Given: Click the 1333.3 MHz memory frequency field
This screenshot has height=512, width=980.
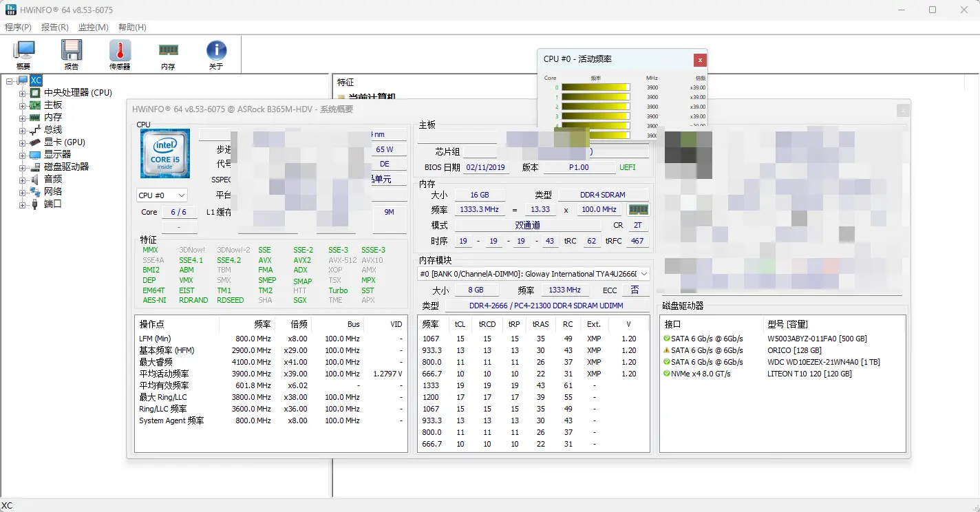Looking at the screenshot, I should click(x=480, y=209).
